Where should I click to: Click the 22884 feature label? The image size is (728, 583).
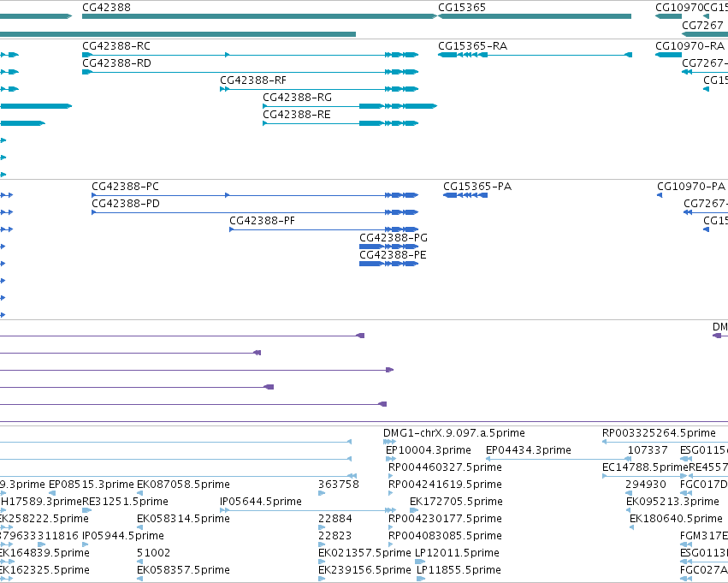coord(335,520)
